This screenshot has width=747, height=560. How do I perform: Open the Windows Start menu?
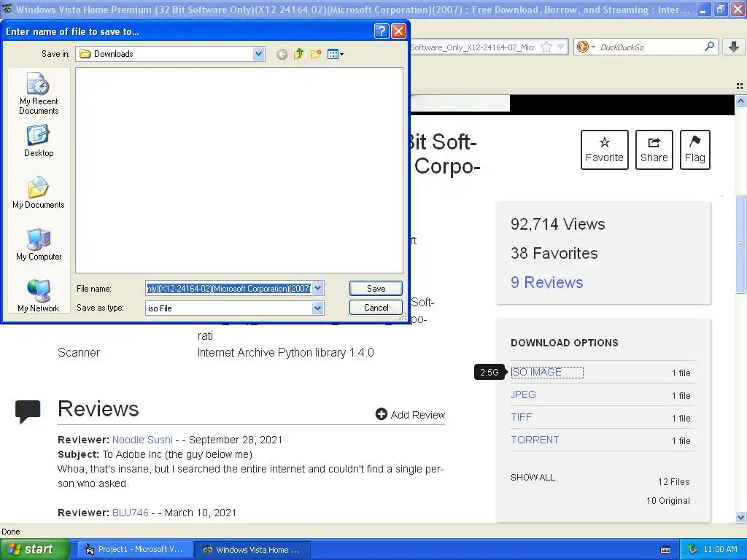tap(34, 549)
